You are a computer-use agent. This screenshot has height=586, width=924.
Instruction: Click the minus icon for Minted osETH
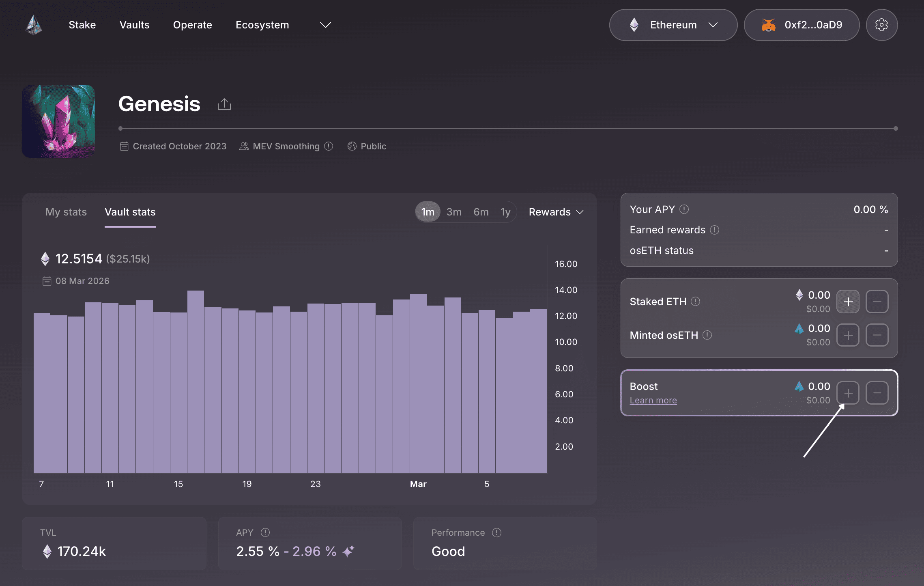[x=877, y=335]
